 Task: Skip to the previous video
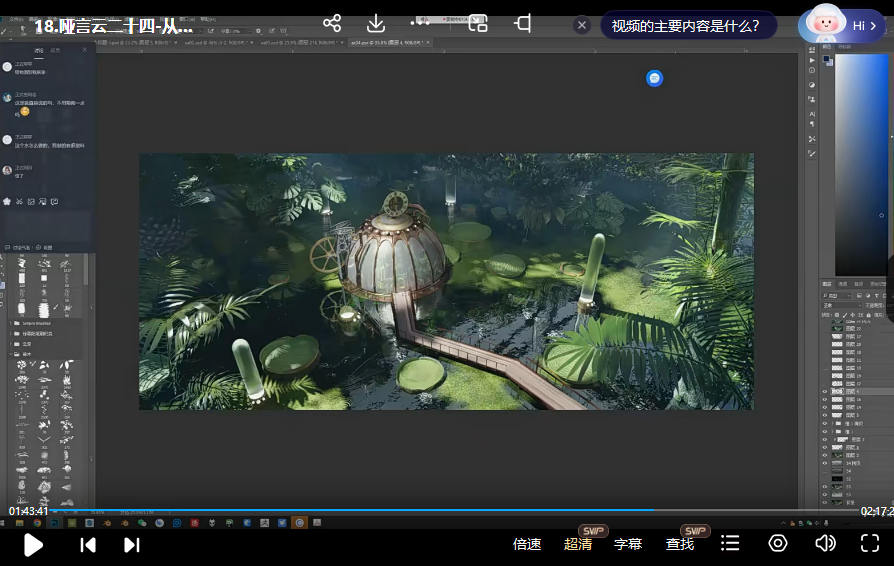click(88, 544)
